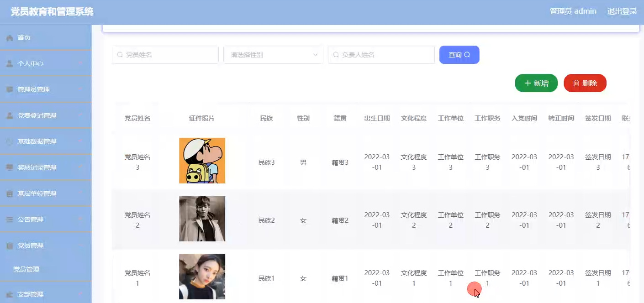Click the icon beside 支部管理
This screenshot has width=644, height=303.
pyautogui.click(x=10, y=295)
